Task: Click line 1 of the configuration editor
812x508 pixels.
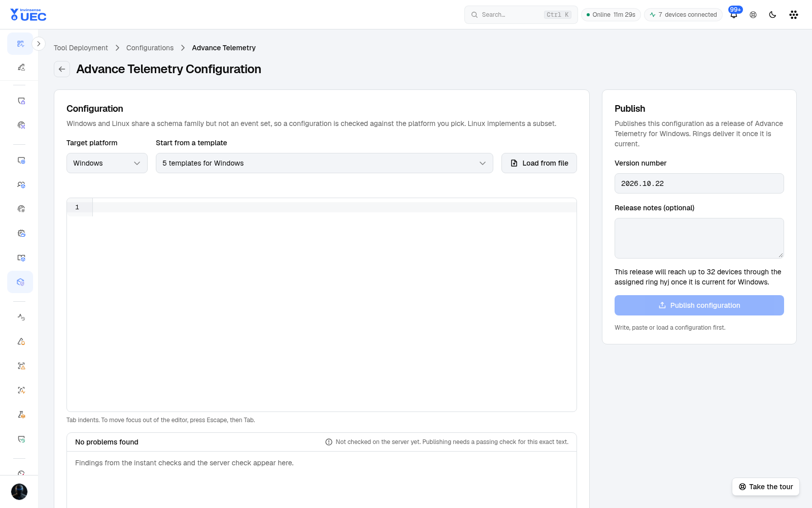Action: (x=334, y=207)
